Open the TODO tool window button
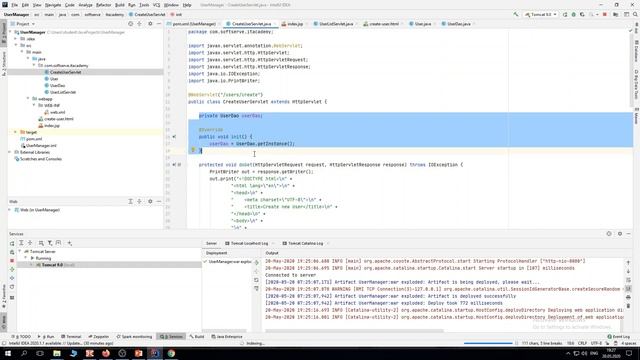Screen dimensions: 640x360 22,337
